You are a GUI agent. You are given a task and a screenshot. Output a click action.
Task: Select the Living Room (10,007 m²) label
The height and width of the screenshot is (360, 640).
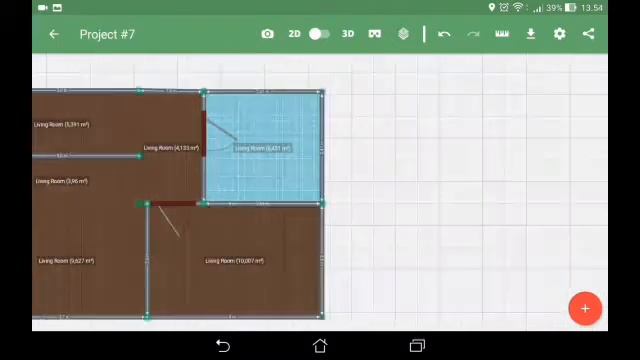[x=234, y=261]
